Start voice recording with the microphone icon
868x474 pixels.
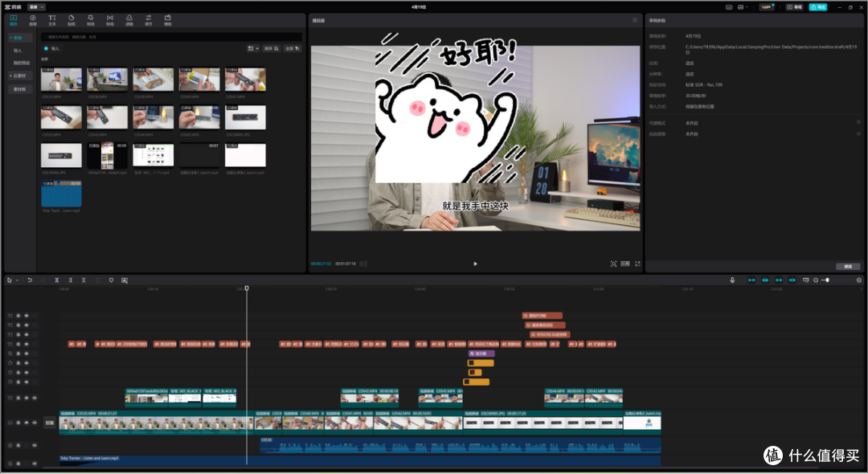(732, 280)
